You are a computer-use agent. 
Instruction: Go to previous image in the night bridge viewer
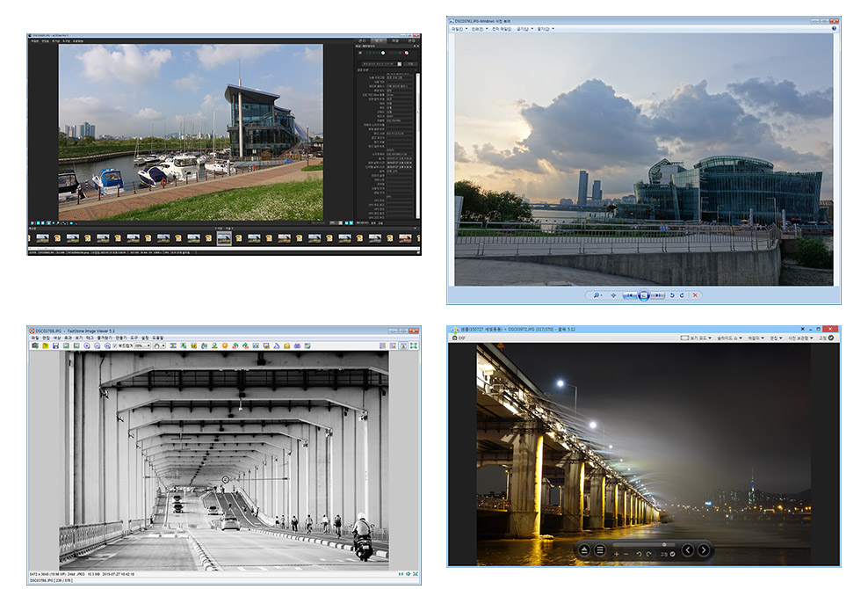[x=688, y=550]
